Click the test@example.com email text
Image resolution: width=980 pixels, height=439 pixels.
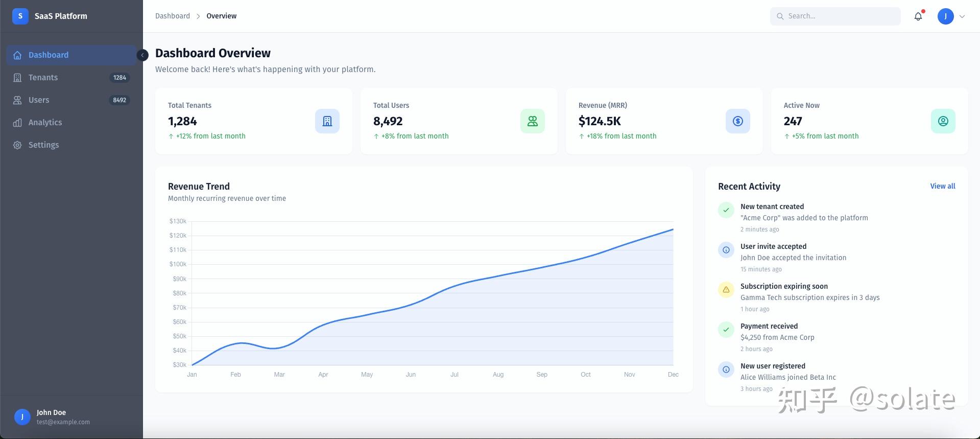click(63, 422)
